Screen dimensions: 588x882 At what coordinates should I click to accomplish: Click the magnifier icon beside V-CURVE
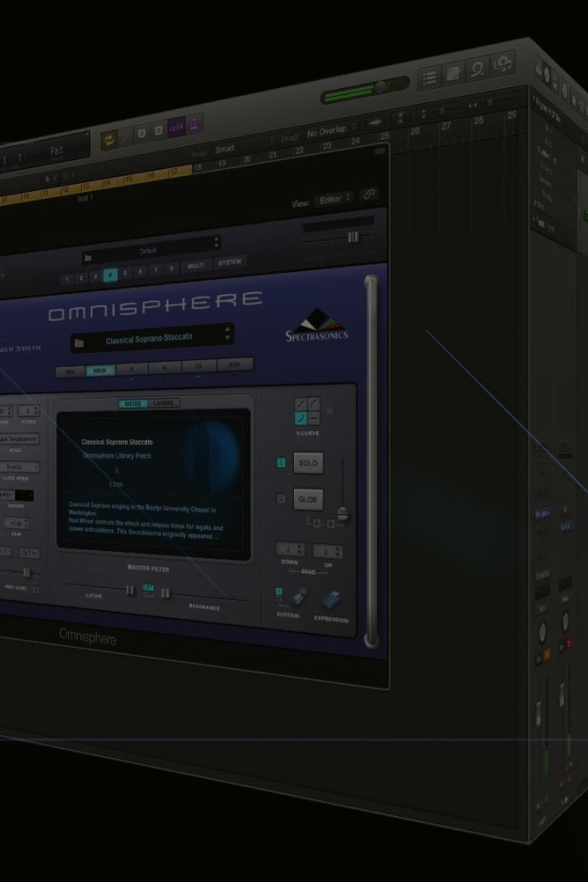coord(329,412)
